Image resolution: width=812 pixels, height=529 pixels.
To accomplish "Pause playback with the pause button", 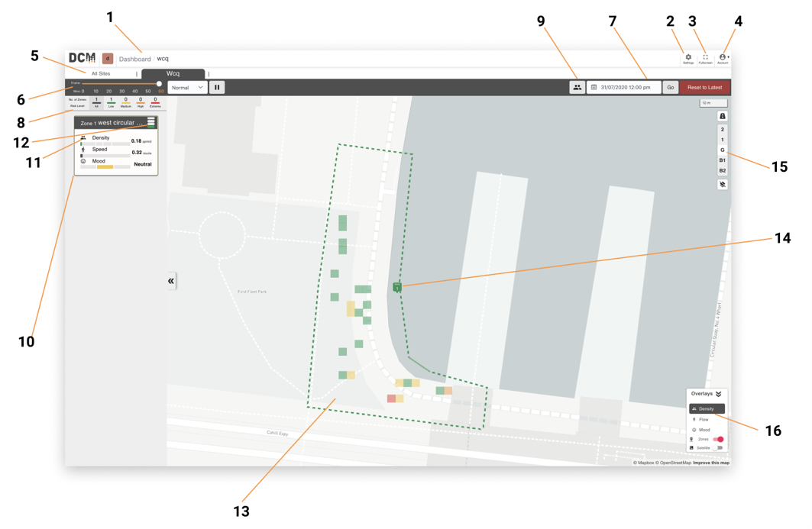I will [217, 88].
